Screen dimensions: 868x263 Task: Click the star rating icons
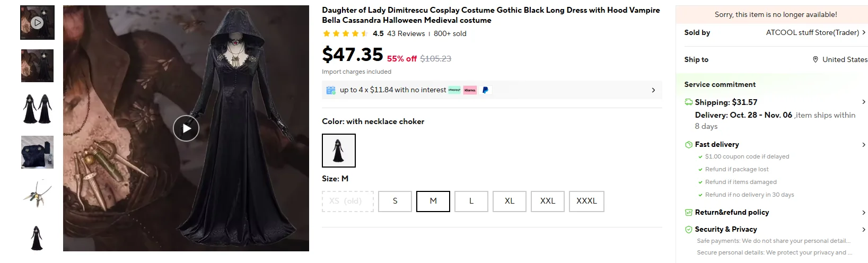(x=345, y=33)
